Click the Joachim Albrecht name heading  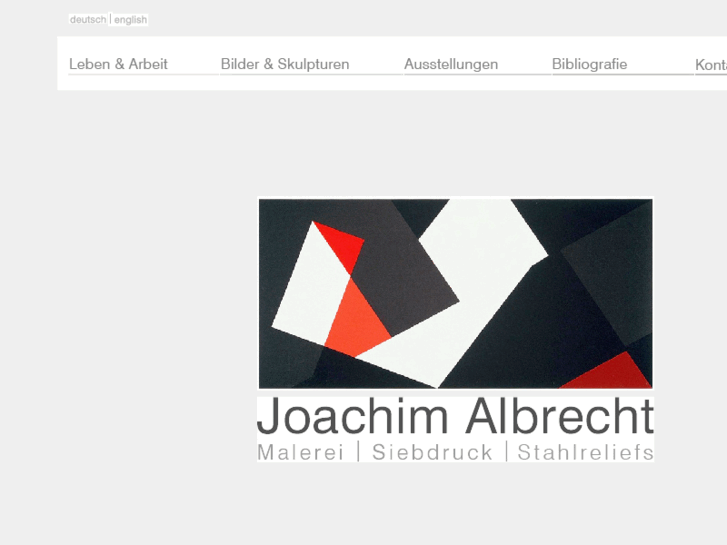[x=455, y=416]
